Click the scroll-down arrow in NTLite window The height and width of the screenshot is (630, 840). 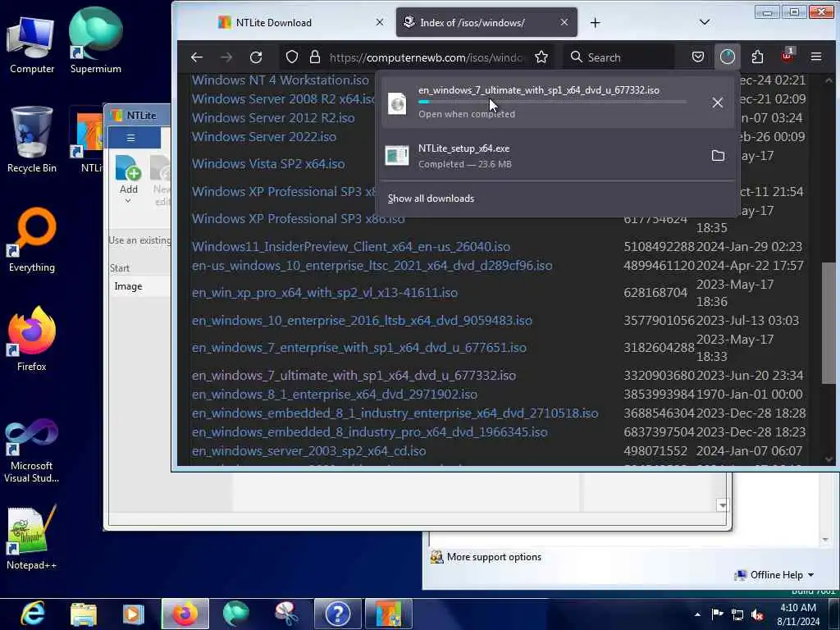[723, 505]
